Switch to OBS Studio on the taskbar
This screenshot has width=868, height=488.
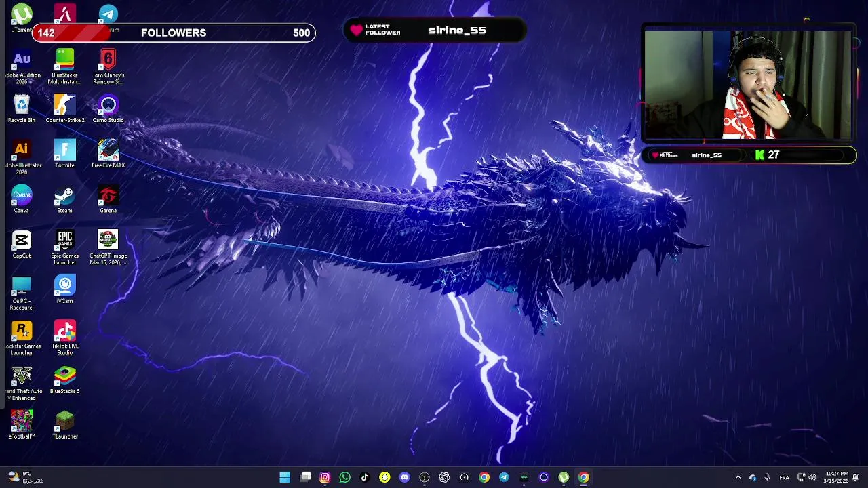[x=425, y=477]
